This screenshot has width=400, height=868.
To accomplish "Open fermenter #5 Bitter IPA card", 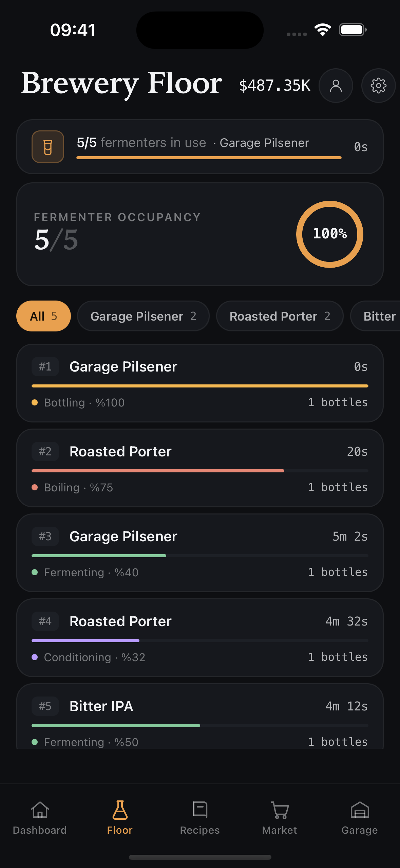I will click(x=200, y=717).
